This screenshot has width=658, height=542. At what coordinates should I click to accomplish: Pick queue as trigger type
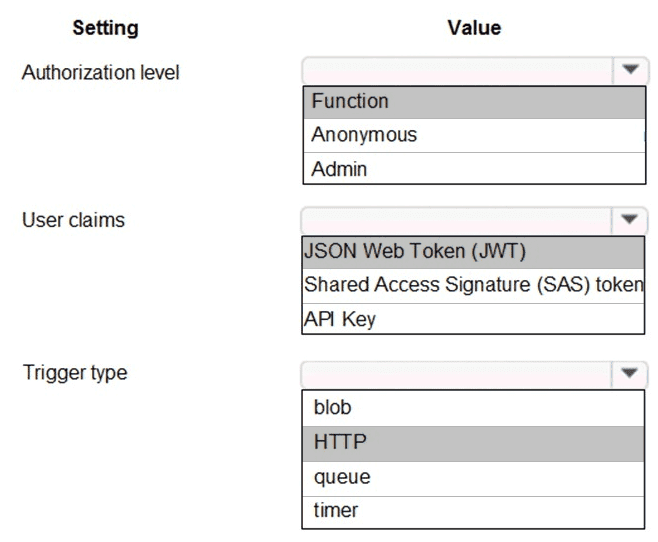click(474, 477)
